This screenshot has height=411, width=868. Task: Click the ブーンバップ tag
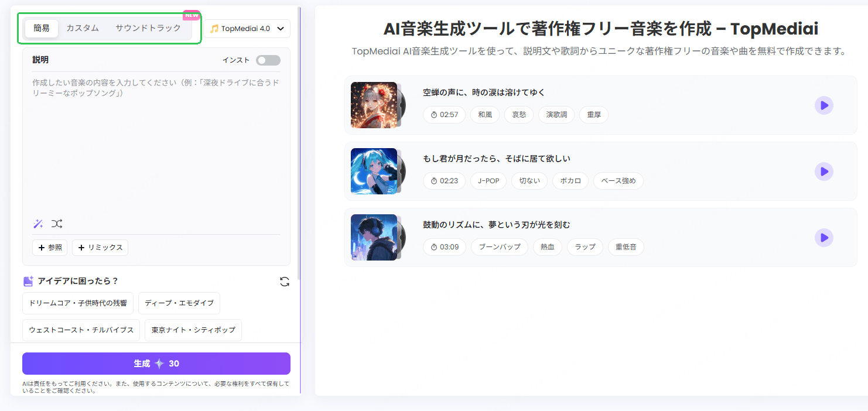500,247
